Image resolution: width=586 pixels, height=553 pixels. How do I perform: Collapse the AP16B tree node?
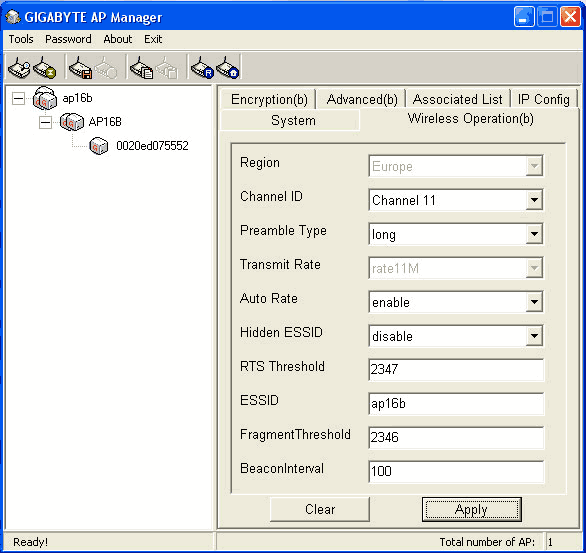45,122
